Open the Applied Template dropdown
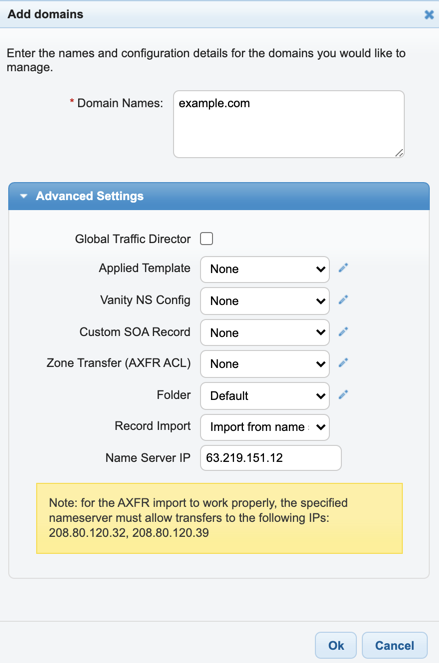The image size is (439, 663). [x=265, y=269]
